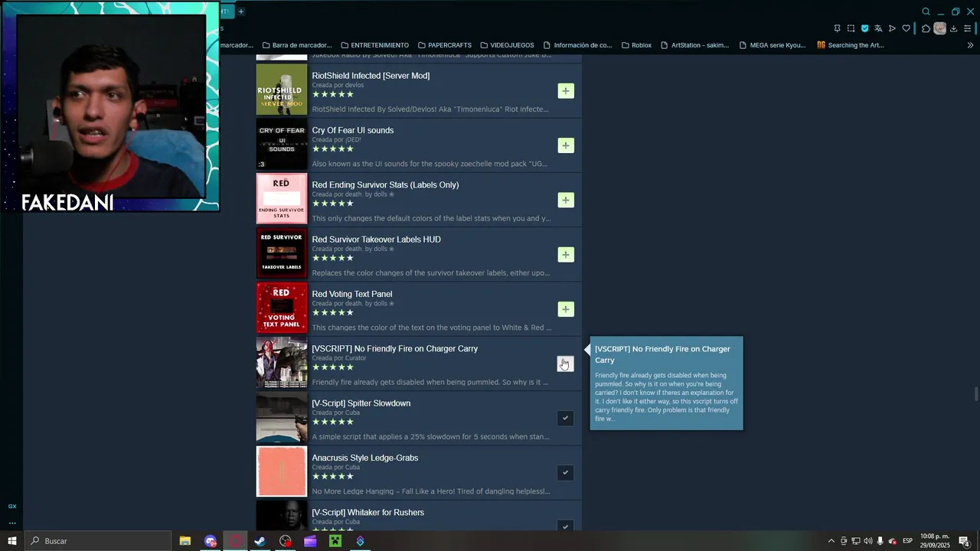Click browser search magnifier icon
980x551 pixels.
(x=926, y=11)
